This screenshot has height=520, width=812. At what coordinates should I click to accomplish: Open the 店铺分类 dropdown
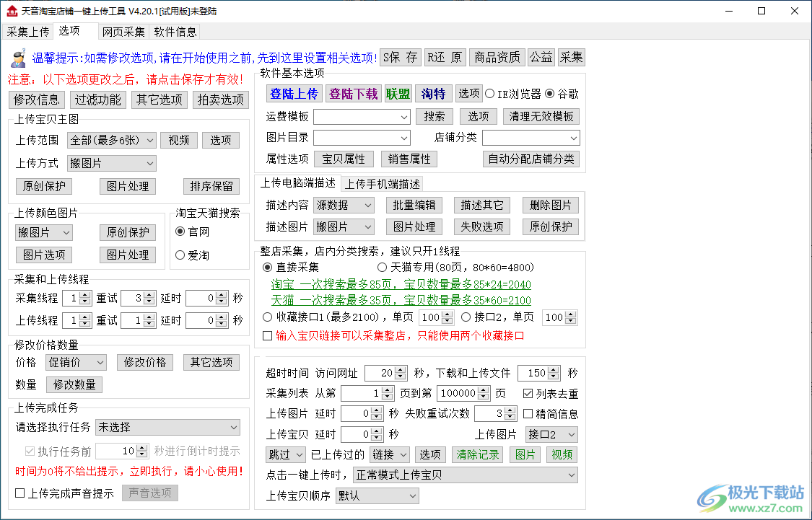coord(531,138)
